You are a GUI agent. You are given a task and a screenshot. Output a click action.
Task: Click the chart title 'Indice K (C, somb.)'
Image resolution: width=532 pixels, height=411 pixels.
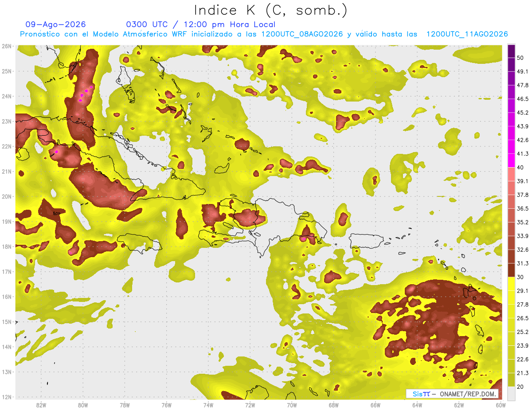tap(270, 10)
